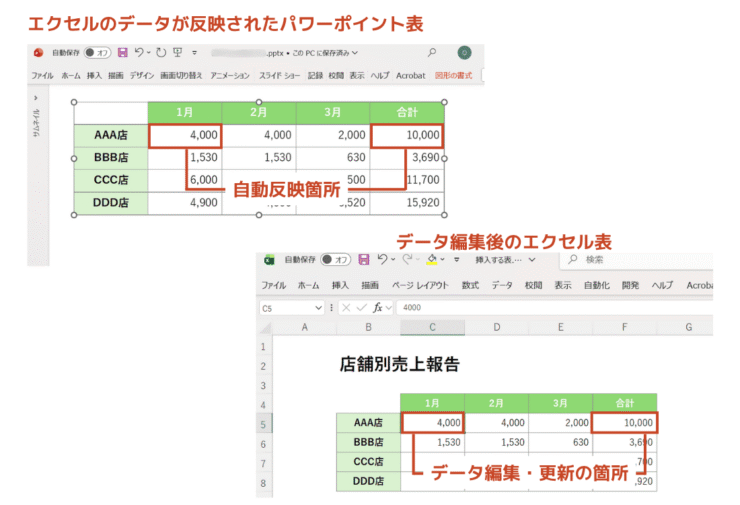Open 画面切り替え tab in PowerPoint
This screenshot has width=740, height=505.
click(181, 76)
